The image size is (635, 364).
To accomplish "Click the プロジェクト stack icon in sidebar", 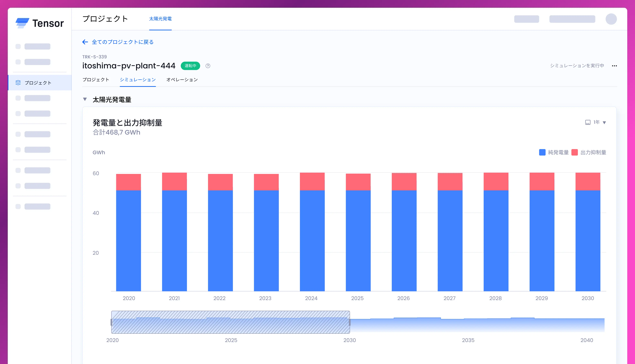I will 18,82.
